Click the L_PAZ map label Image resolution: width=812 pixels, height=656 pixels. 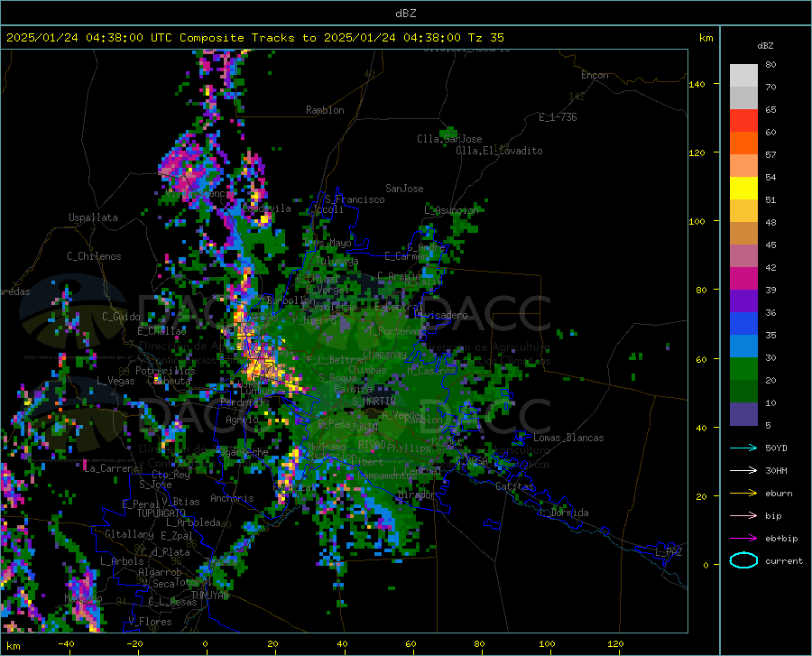(x=669, y=552)
